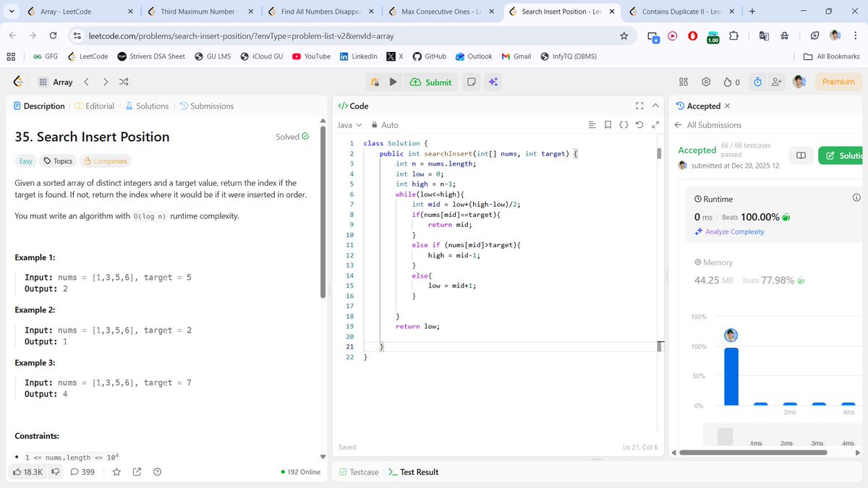Open the AI assistant sparkle icon
Screen dimensions: 868x488
point(493,82)
